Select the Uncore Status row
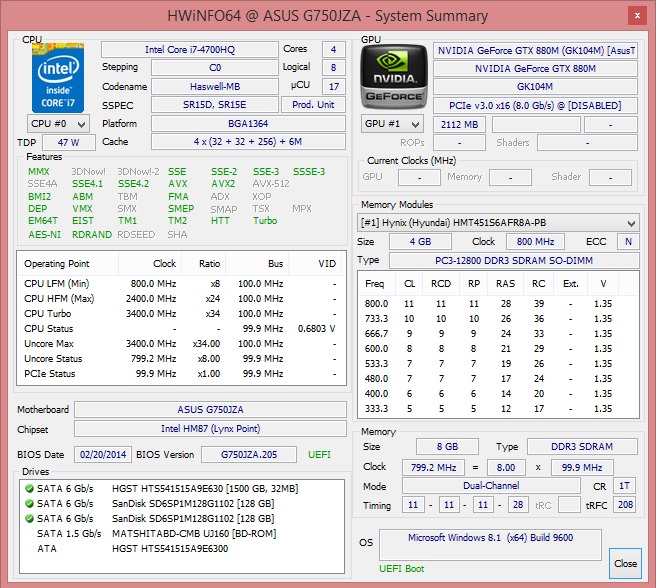The height and width of the screenshot is (588, 656). (181, 359)
